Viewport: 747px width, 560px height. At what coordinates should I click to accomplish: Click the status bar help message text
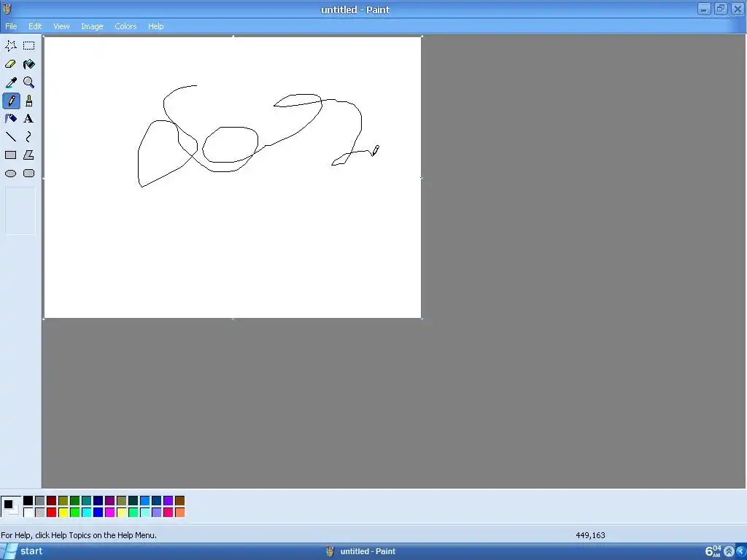coord(79,535)
